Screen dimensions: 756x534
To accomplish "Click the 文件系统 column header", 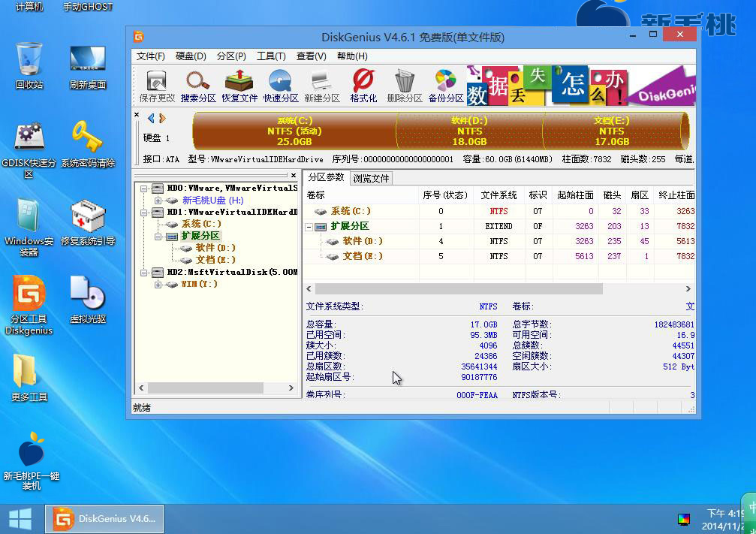I will point(498,195).
